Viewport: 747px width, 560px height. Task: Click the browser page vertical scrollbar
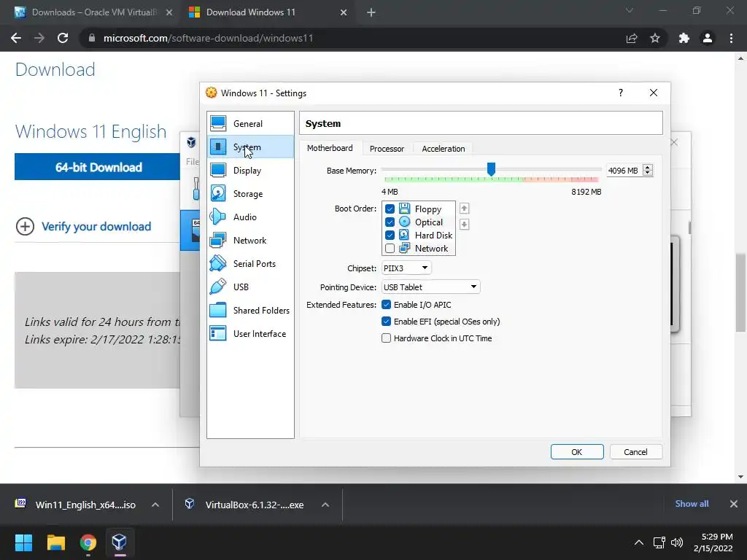(x=740, y=292)
